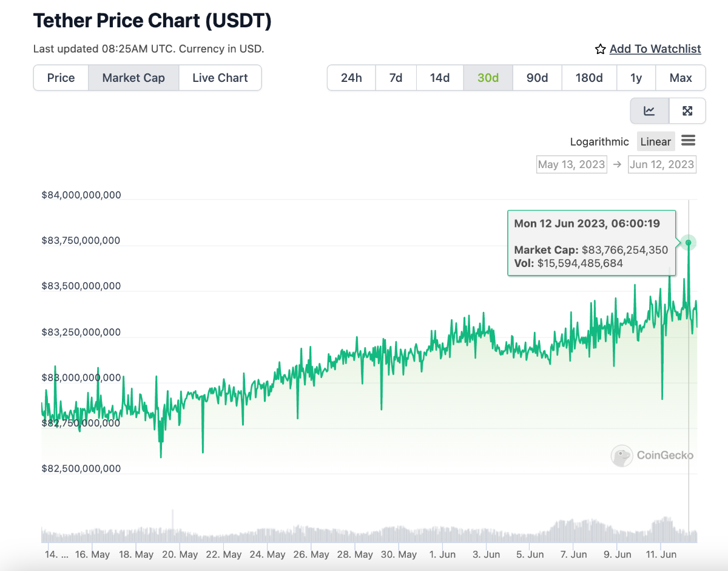
Task: Click the 3. Jun date label
Action: (486, 555)
